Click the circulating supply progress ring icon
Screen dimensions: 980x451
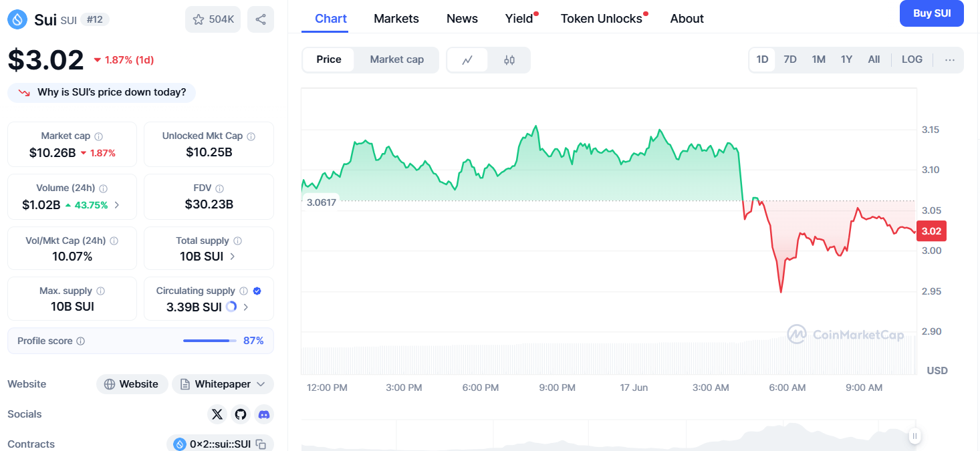[x=231, y=307]
